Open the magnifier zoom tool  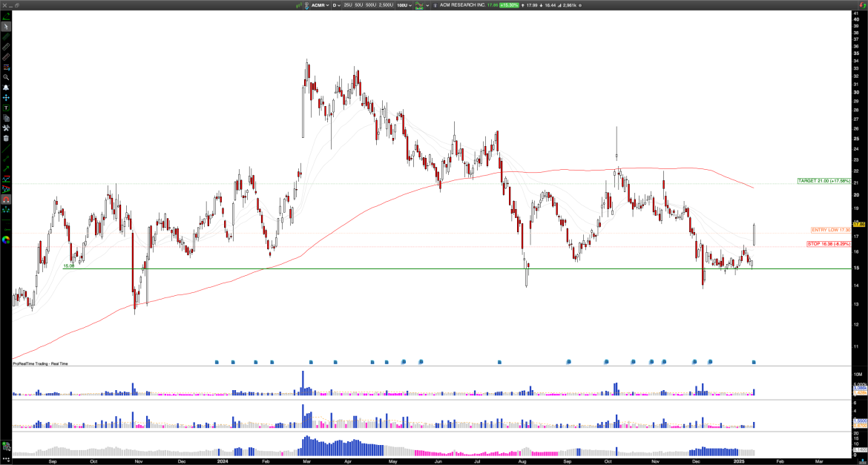point(6,77)
